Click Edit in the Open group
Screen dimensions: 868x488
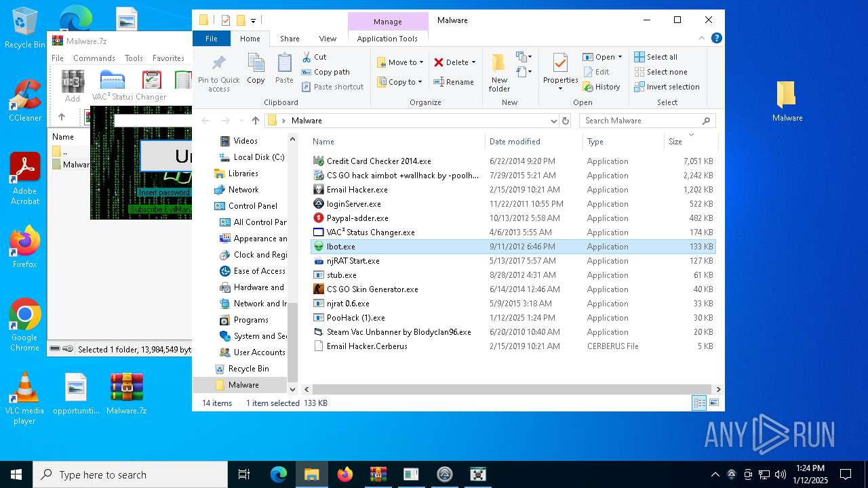coord(596,72)
